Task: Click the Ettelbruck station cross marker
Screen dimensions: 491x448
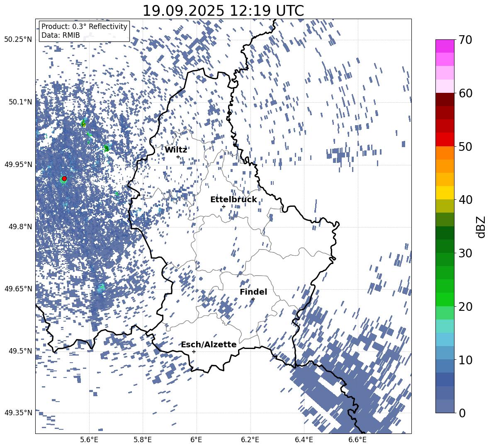Action: click(x=224, y=206)
